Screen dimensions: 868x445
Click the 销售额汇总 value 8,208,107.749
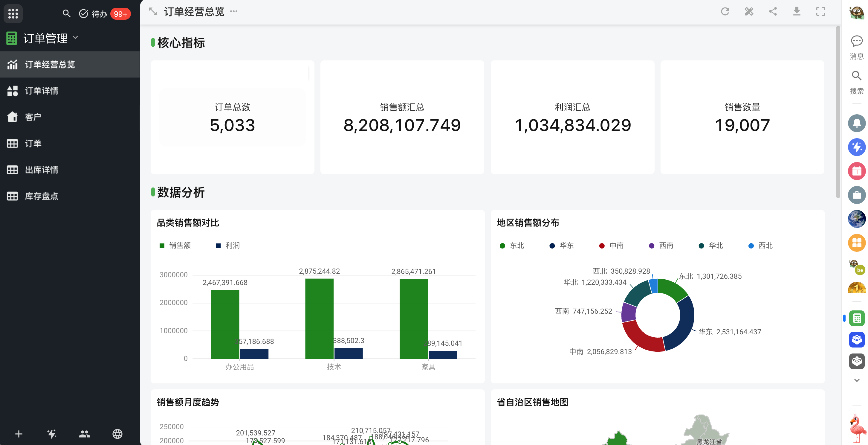402,125
